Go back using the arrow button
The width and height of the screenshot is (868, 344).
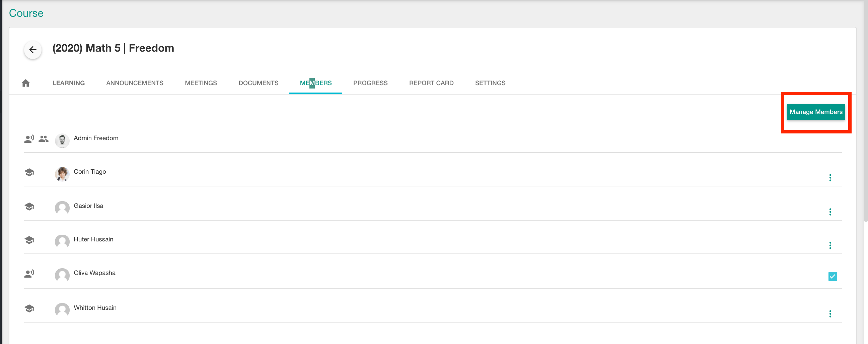pos(33,50)
